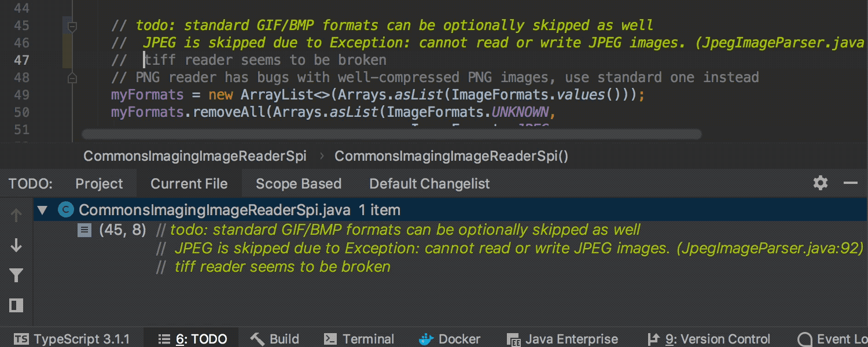The image size is (868, 347).
Task: Click the Docker whale icon
Action: (x=426, y=339)
